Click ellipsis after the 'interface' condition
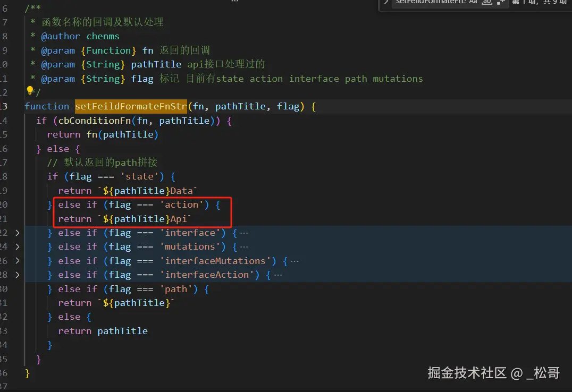The height and width of the screenshot is (392, 572). [244, 233]
